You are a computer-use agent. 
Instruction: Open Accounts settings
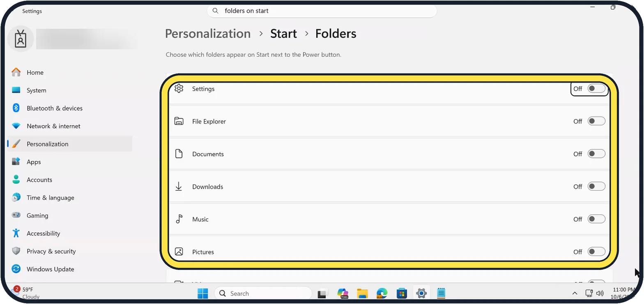point(70,180)
